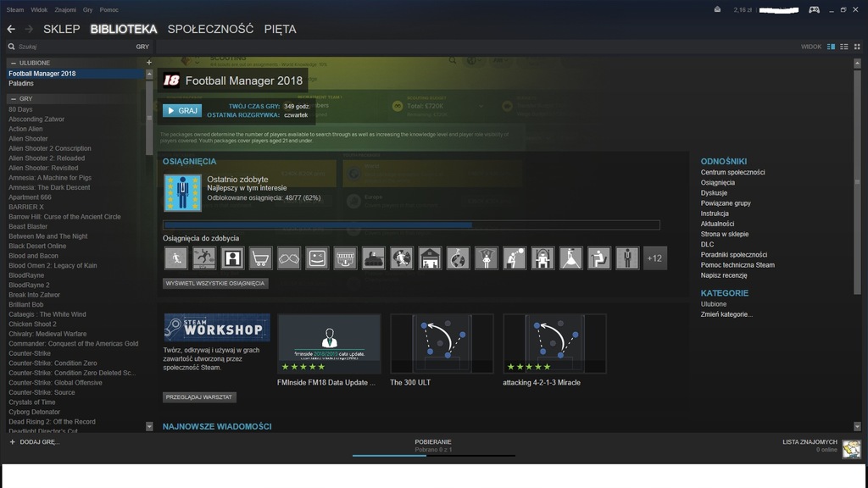This screenshot has width=868, height=488.
Task: Open the Steam Workshop banner
Action: 217,328
